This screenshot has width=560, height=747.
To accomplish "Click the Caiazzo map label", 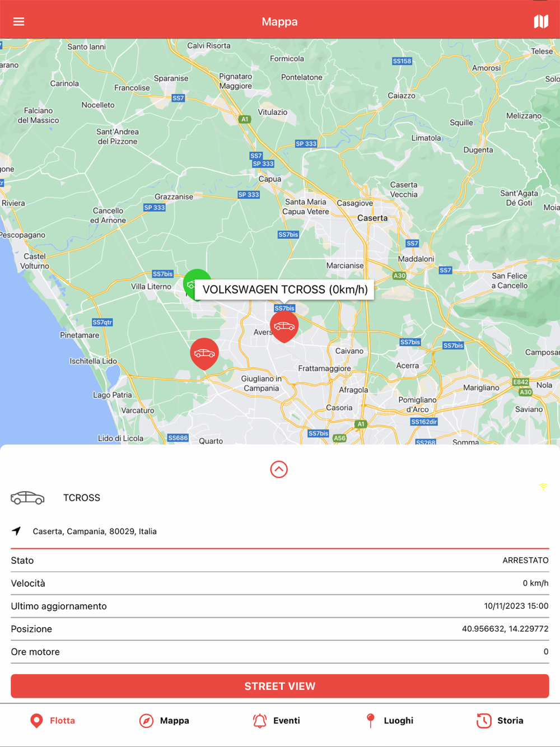I will (402, 96).
